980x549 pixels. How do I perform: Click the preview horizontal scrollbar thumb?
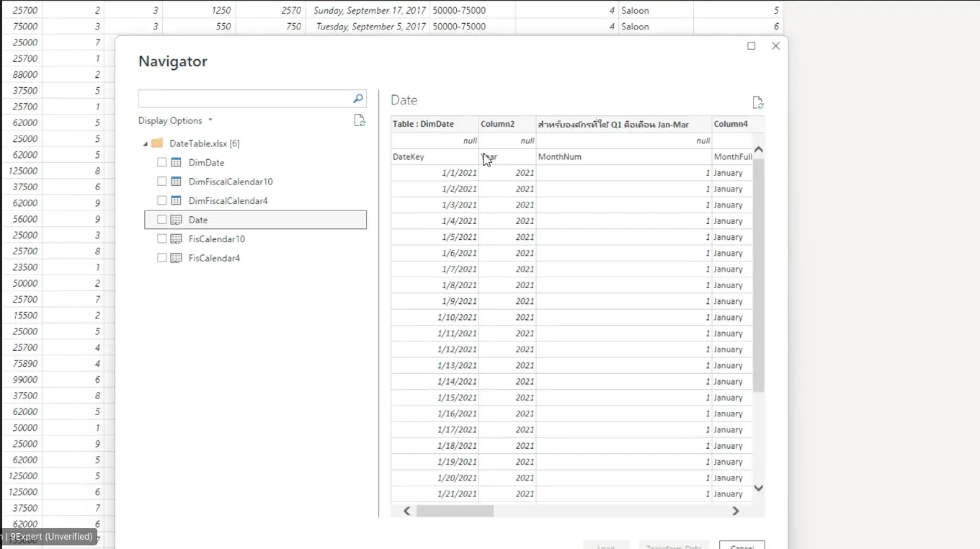click(455, 511)
